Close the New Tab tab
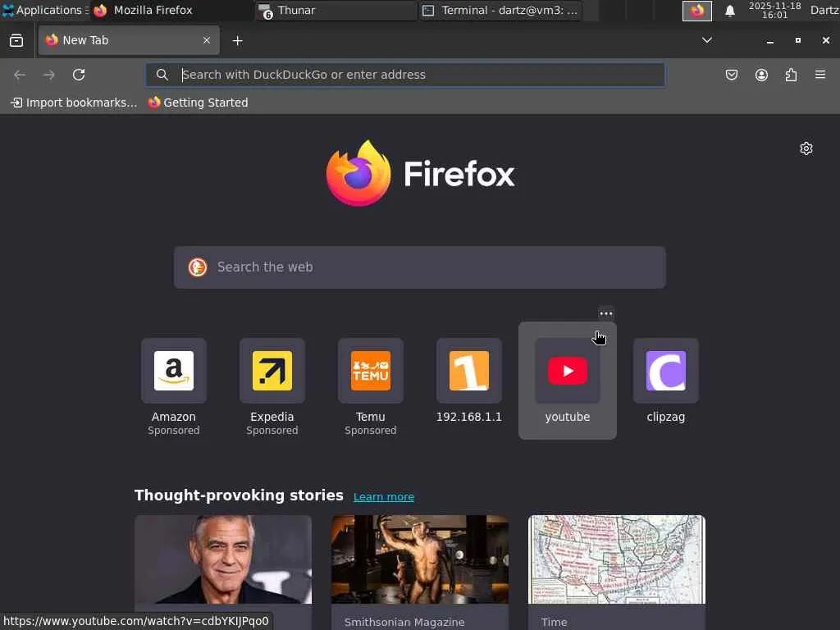 pyautogui.click(x=206, y=40)
